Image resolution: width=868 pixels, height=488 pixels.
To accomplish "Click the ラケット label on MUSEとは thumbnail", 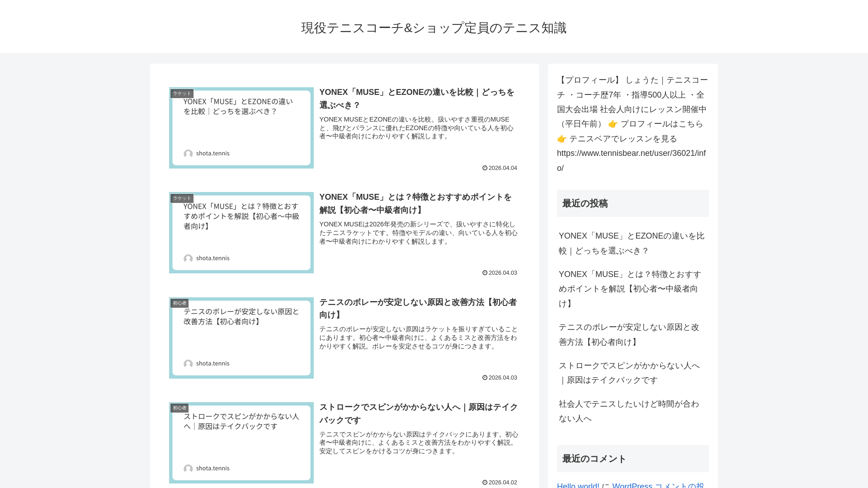I will click(182, 198).
